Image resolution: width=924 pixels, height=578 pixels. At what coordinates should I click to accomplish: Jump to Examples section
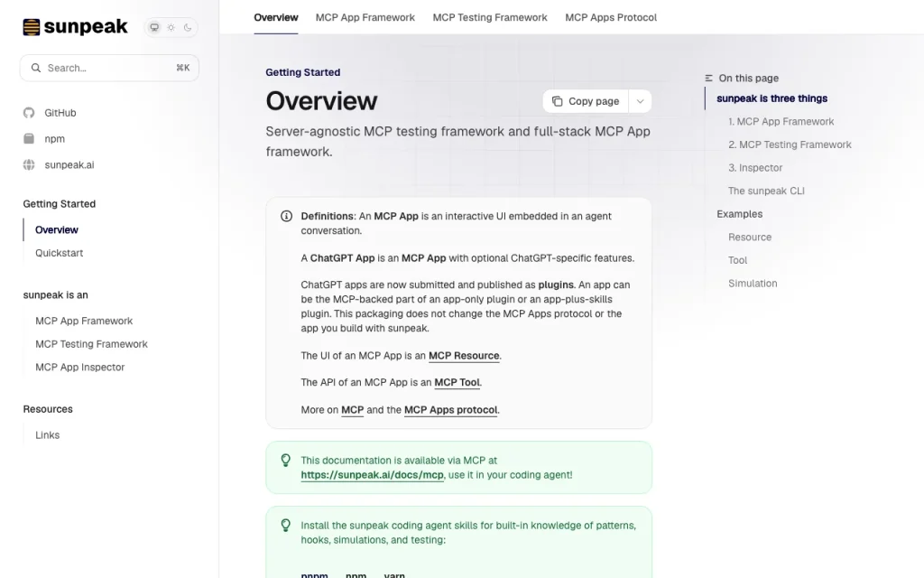tap(740, 213)
